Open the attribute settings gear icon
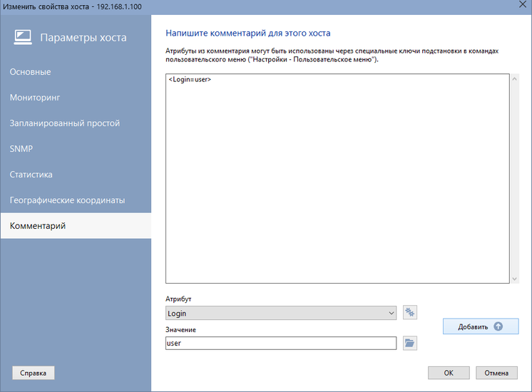 410,312
